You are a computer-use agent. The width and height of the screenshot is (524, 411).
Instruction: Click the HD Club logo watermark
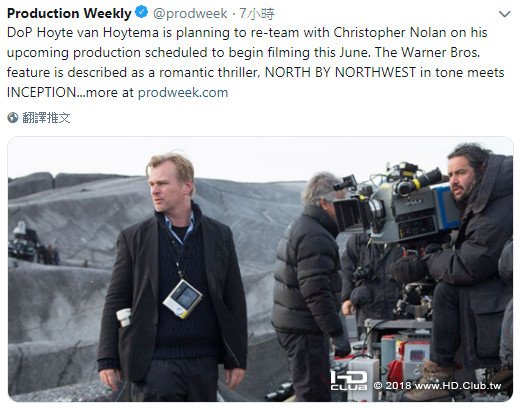[x=349, y=380]
